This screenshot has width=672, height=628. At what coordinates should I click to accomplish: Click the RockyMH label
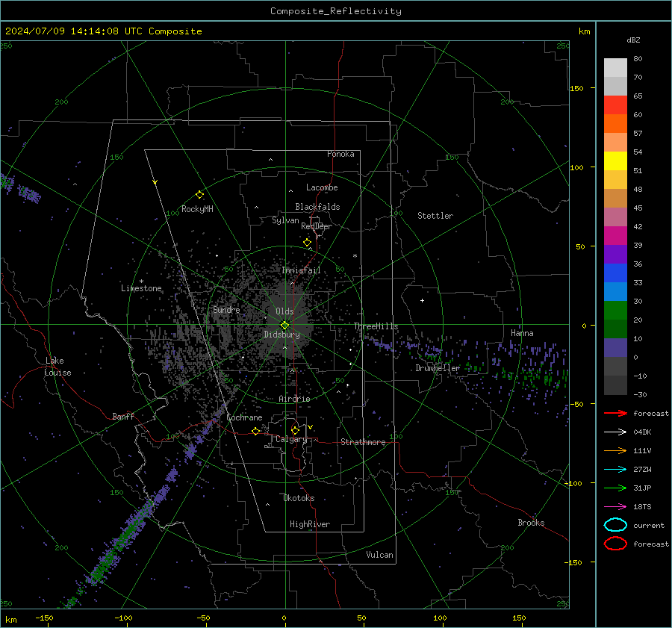(x=197, y=209)
